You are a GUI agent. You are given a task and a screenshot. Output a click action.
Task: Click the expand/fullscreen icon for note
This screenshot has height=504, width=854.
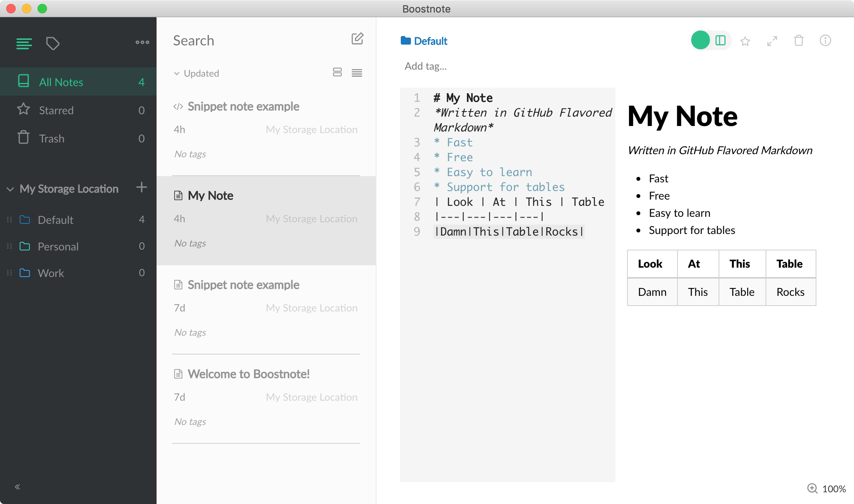click(x=772, y=41)
